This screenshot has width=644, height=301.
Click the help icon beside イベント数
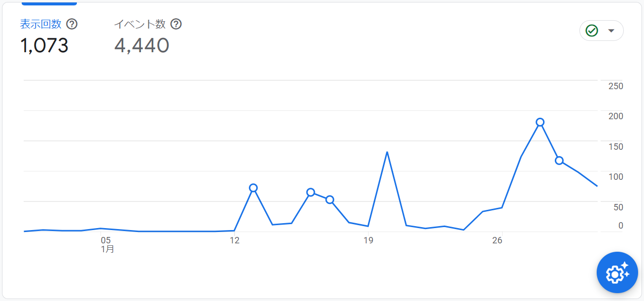coord(176,24)
